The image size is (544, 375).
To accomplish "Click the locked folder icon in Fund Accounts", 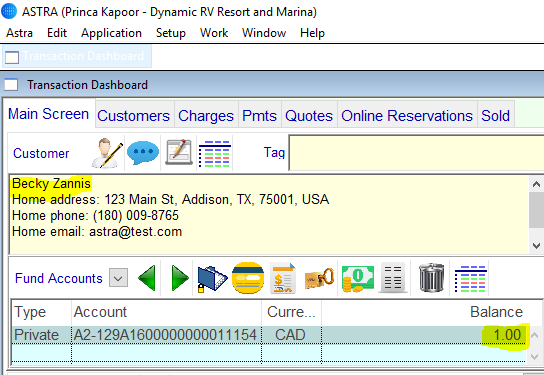I will [x=212, y=279].
